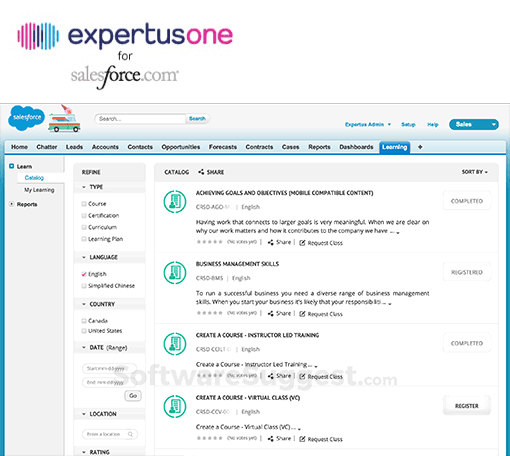510x456 pixels.
Task: Click the Share icon in catalog header
Action: [x=201, y=172]
